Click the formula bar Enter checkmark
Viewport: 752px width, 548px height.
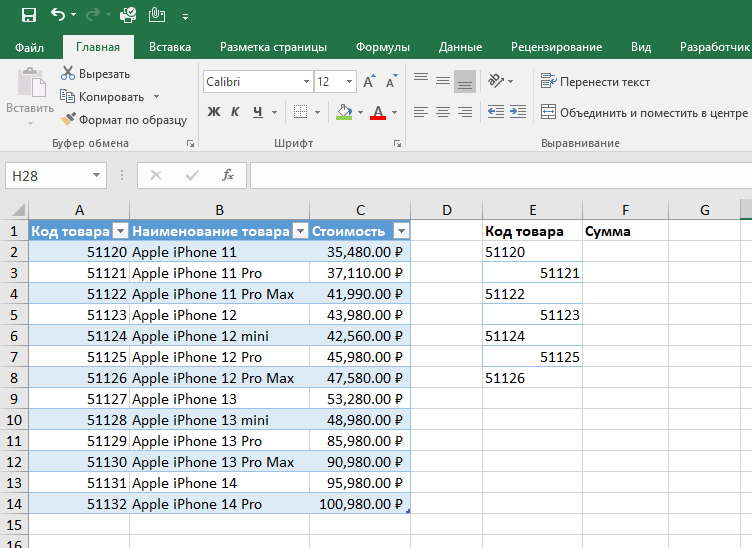192,175
